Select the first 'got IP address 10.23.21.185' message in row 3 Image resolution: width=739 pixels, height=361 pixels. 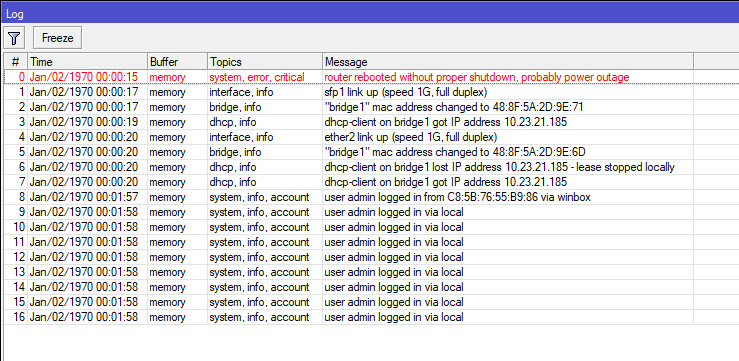click(446, 122)
